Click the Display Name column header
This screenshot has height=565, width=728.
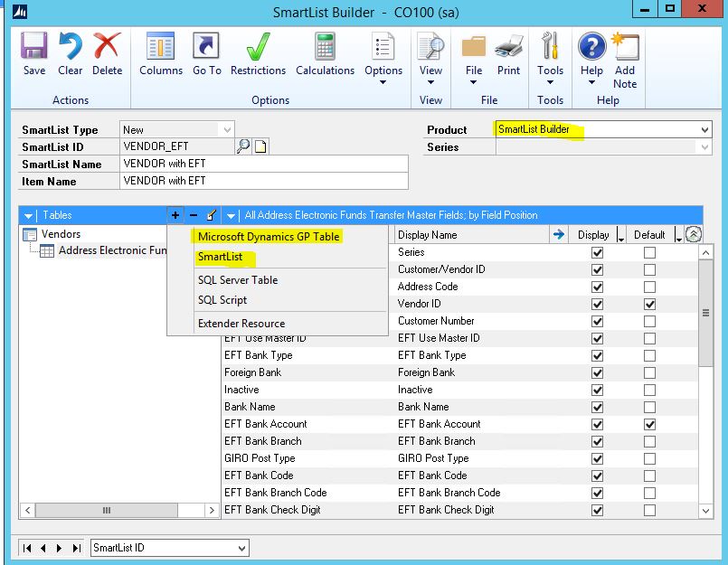click(x=472, y=235)
